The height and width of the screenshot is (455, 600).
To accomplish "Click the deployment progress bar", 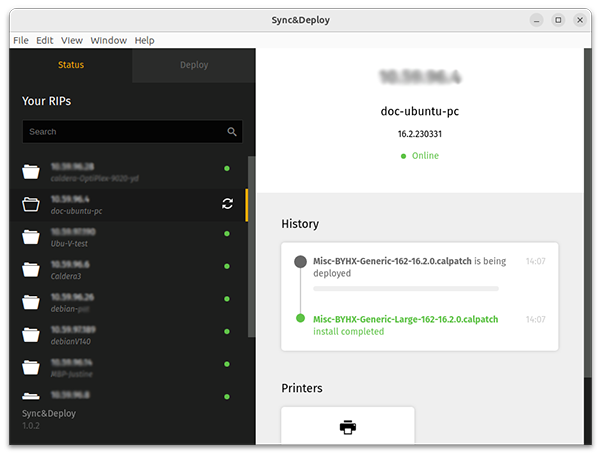I will [x=406, y=289].
